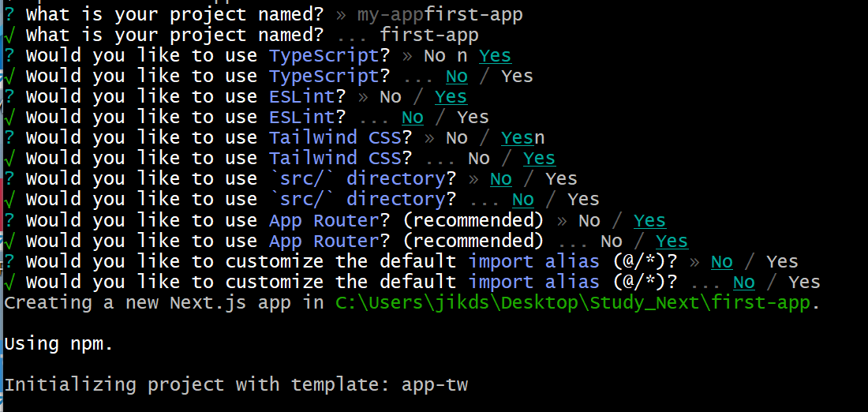Click the plain 'Yes' on the check-marked import alias line
The width and height of the screenshot is (868, 412).
[x=804, y=283]
